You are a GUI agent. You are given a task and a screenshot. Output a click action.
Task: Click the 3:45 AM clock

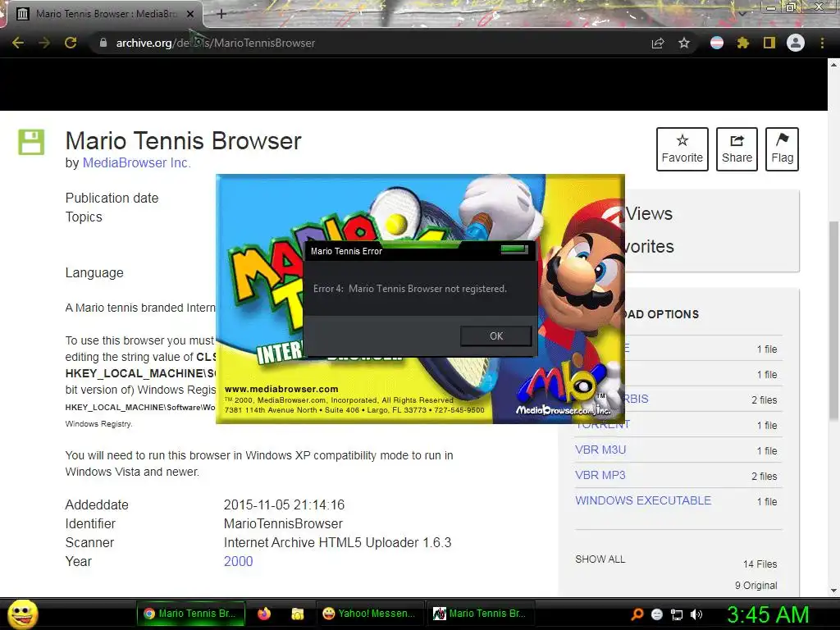[768, 614]
